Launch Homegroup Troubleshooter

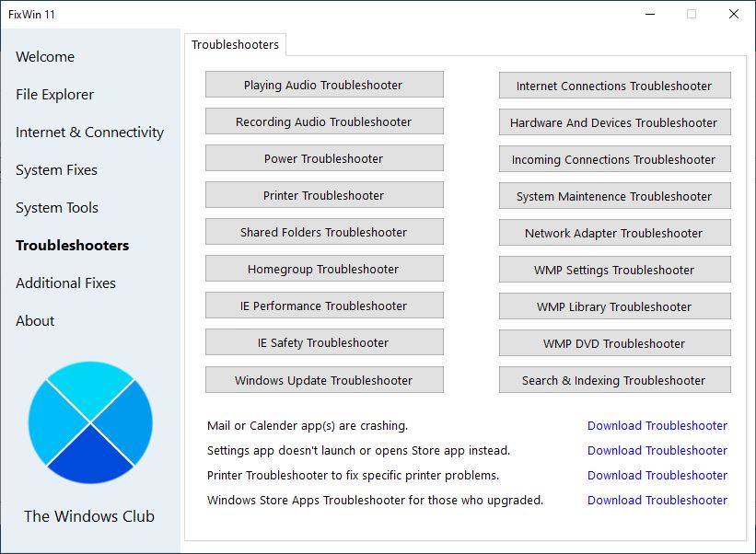coord(324,269)
